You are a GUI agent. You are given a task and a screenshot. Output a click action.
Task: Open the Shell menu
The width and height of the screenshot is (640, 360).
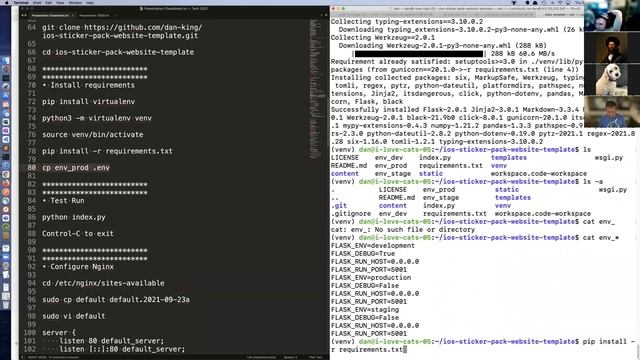[x=37, y=2]
